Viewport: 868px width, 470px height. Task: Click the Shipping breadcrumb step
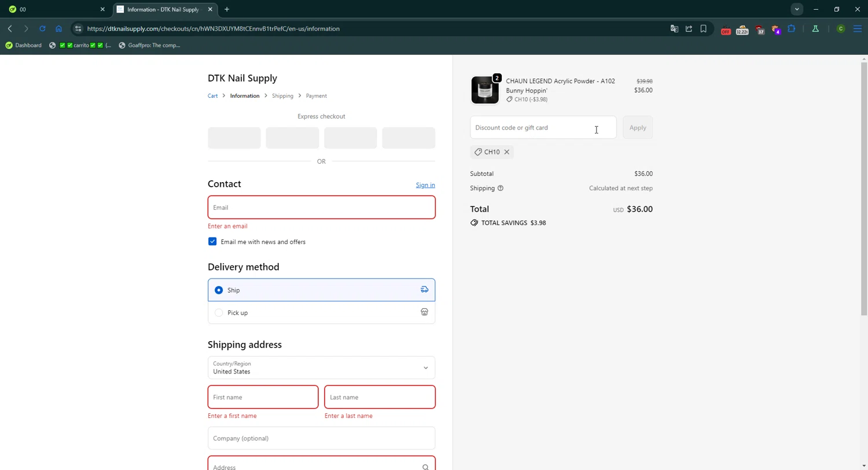pos(282,96)
